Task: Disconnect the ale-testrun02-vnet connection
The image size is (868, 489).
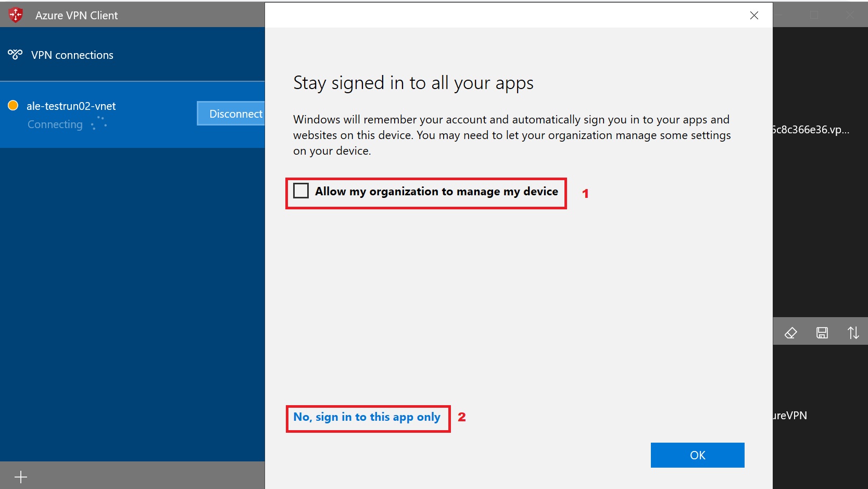Action: (231, 114)
